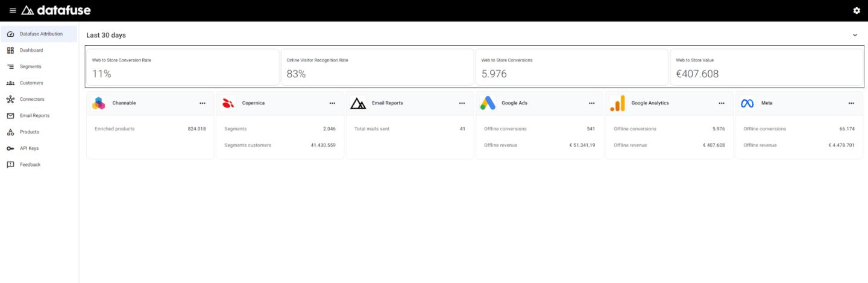The height and width of the screenshot is (283, 868).
Task: Click the Dashboard grid icon
Action: (10, 50)
